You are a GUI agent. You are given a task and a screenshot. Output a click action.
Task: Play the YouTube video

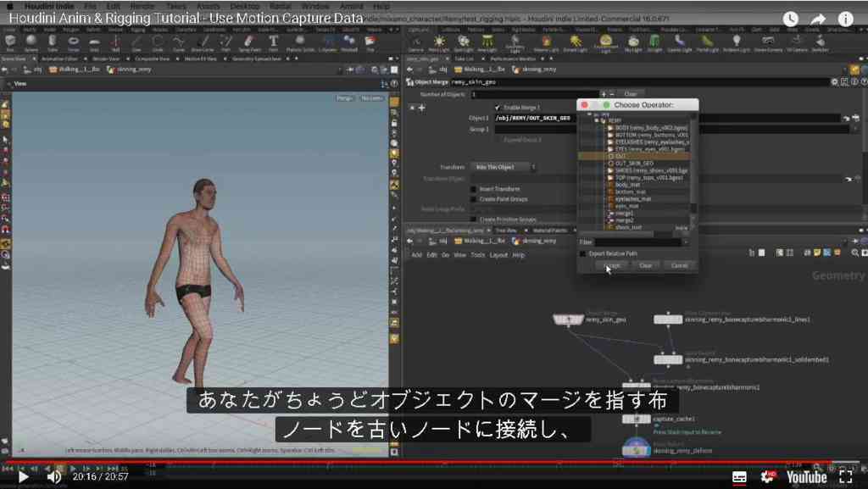(23, 477)
